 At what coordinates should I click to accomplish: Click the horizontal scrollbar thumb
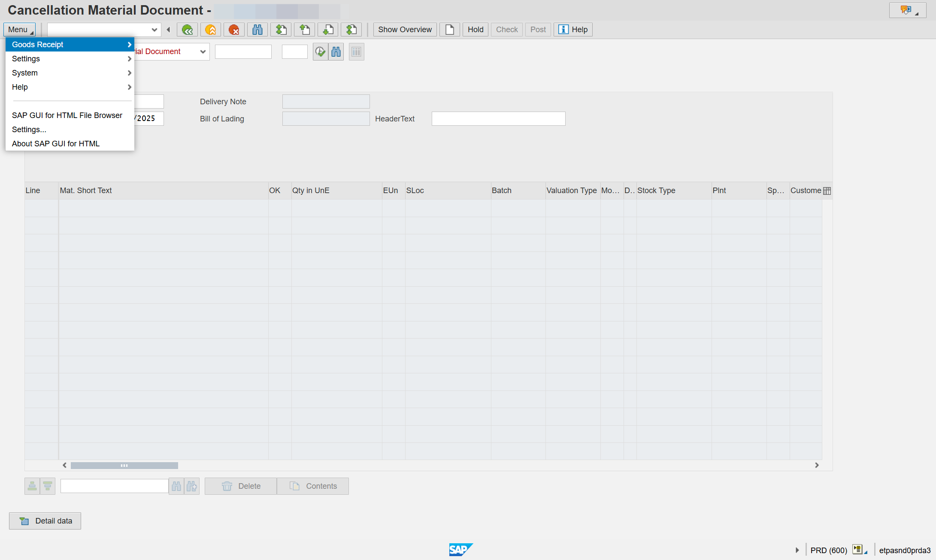(124, 466)
